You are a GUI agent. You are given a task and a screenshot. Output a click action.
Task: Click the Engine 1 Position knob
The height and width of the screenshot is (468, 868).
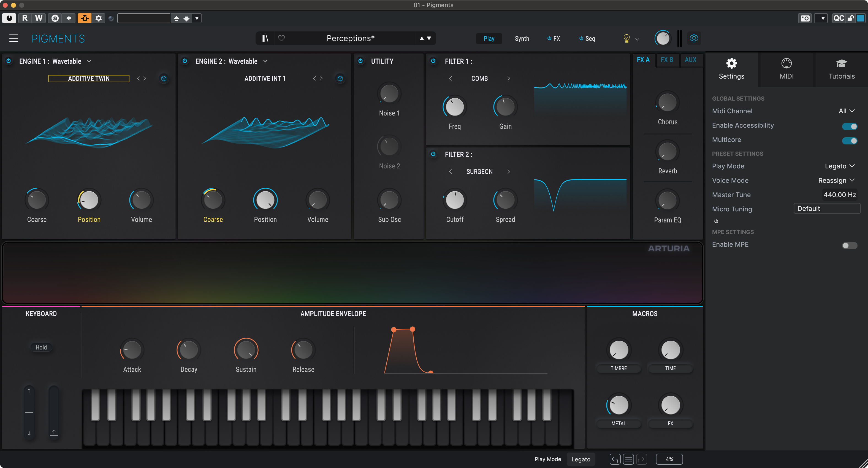(89, 200)
